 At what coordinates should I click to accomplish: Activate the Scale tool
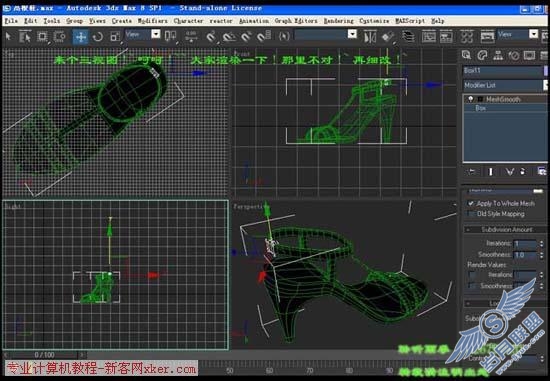[115, 36]
